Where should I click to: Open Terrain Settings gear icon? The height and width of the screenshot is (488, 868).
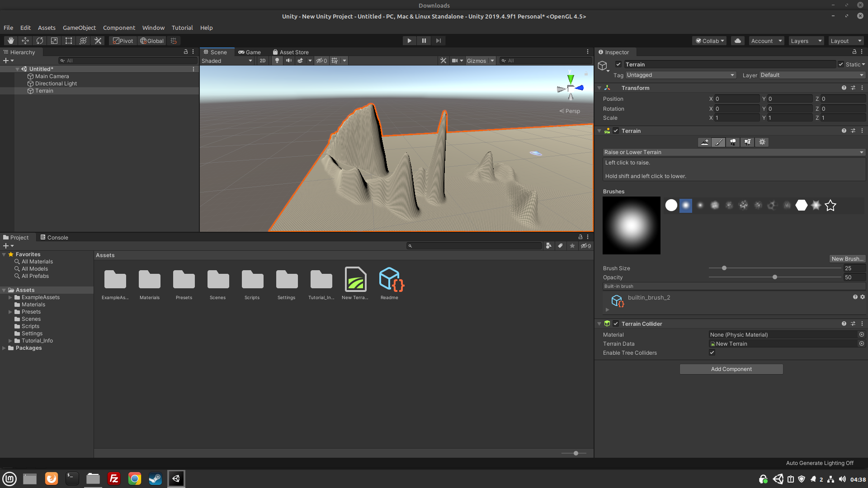(x=762, y=142)
